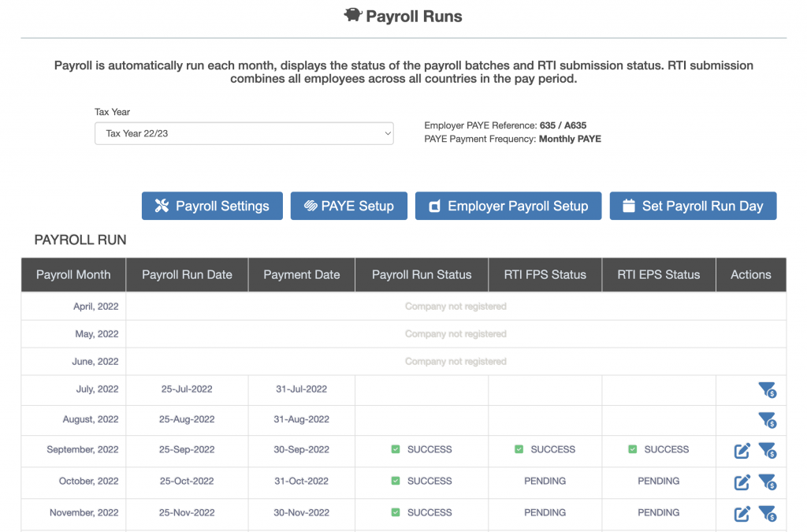Click the funnel icon for August 2022

pyautogui.click(x=766, y=419)
